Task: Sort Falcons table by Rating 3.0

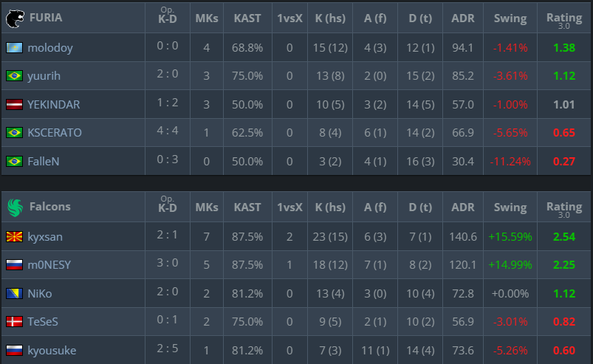Action: [564, 208]
